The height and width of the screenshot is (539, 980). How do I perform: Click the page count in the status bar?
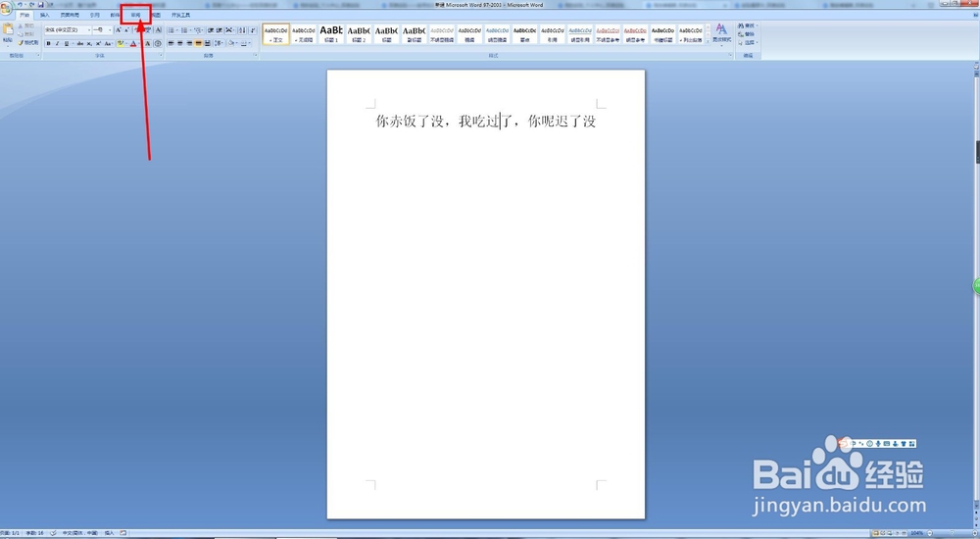10,533
